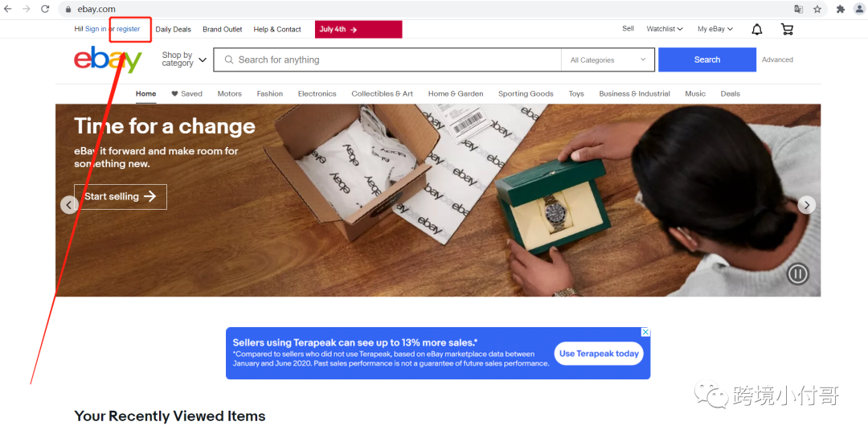
Task: Open the Watchlist dropdown
Action: click(665, 29)
